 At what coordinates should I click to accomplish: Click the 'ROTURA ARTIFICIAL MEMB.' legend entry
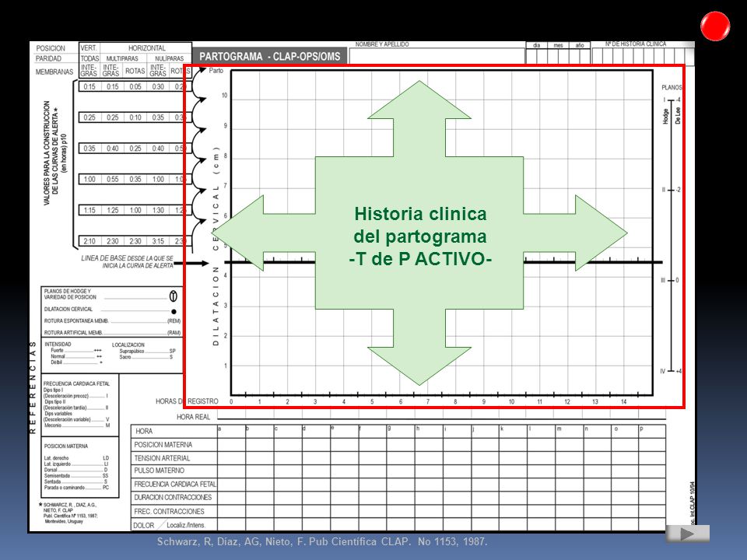(73, 333)
